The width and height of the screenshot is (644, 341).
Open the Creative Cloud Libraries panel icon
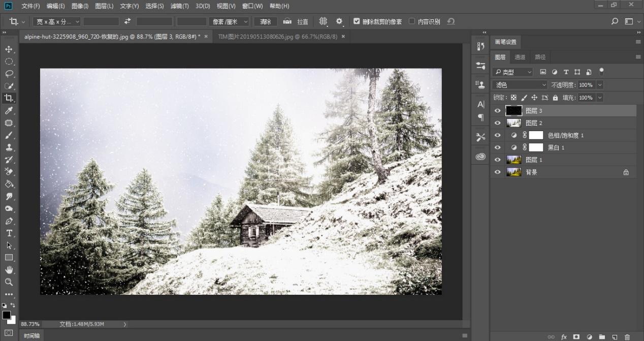click(480, 157)
